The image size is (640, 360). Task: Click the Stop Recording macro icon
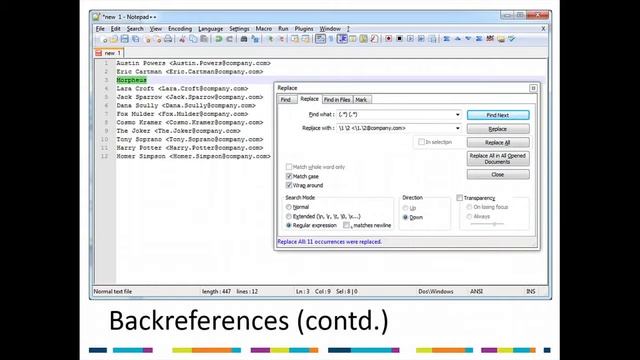[x=400, y=39]
